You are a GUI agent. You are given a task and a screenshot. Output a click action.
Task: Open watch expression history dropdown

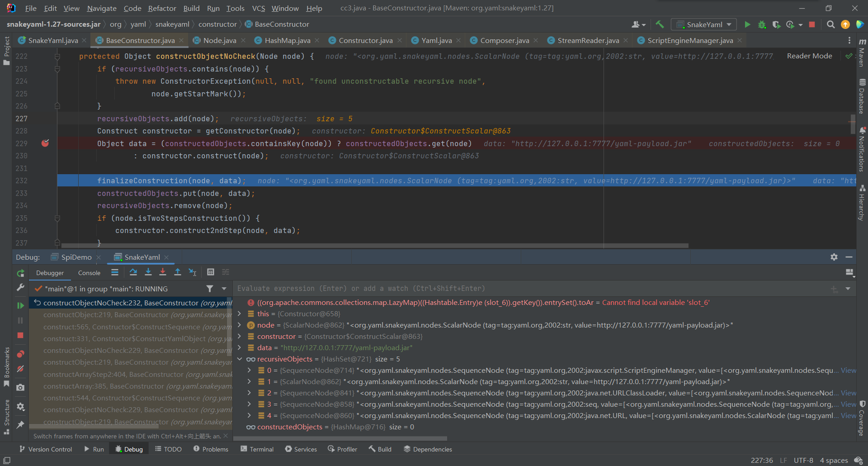click(x=848, y=289)
